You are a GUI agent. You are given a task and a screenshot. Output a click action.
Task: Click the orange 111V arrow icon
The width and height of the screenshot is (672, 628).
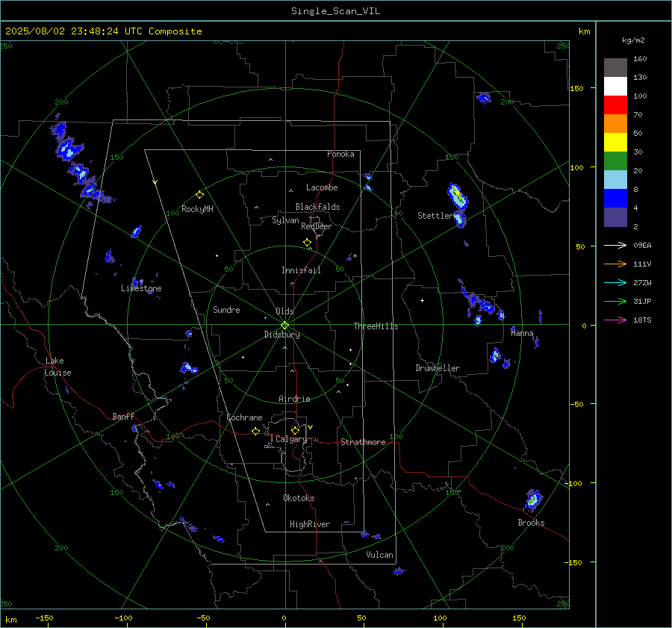coord(615,264)
